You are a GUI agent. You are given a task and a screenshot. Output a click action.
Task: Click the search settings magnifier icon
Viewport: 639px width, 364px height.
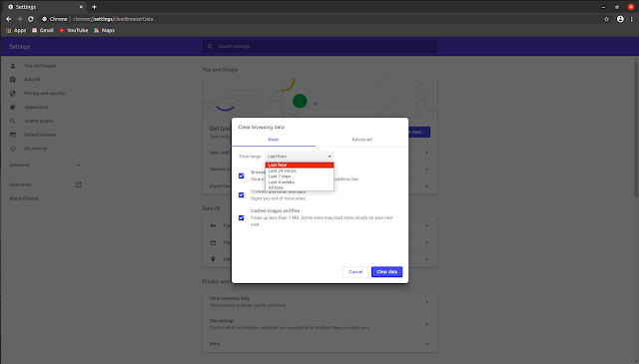(210, 47)
